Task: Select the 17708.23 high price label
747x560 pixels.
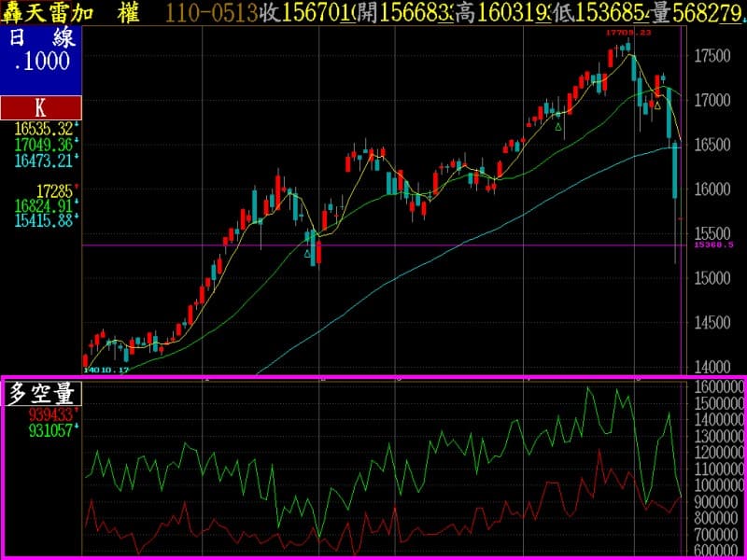Action: click(x=627, y=33)
